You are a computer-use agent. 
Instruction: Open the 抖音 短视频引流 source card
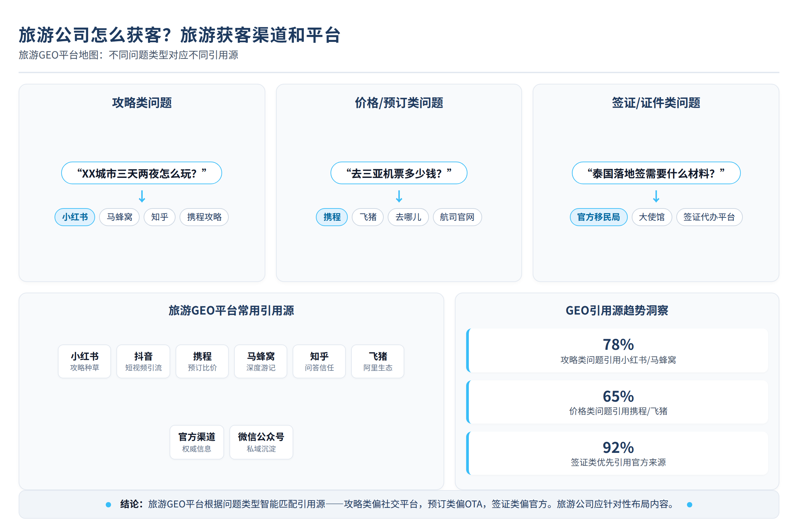143,361
